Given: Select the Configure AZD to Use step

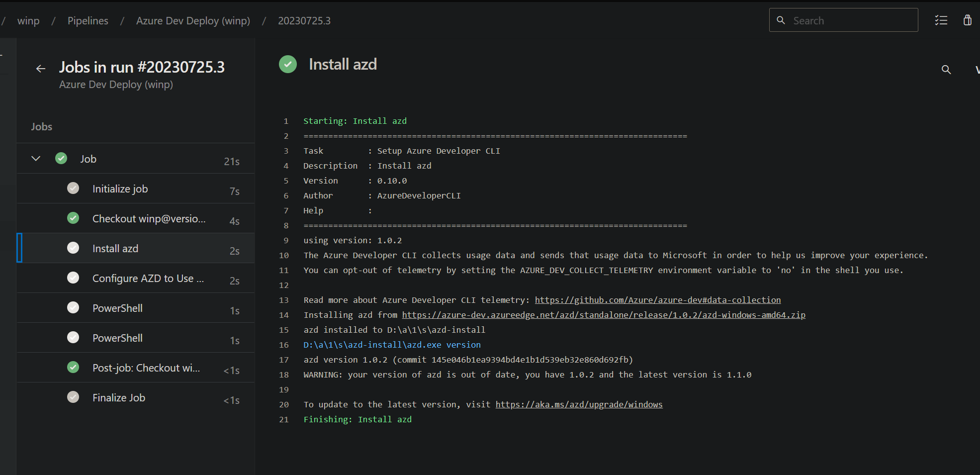Looking at the screenshot, I should [x=136, y=278].
